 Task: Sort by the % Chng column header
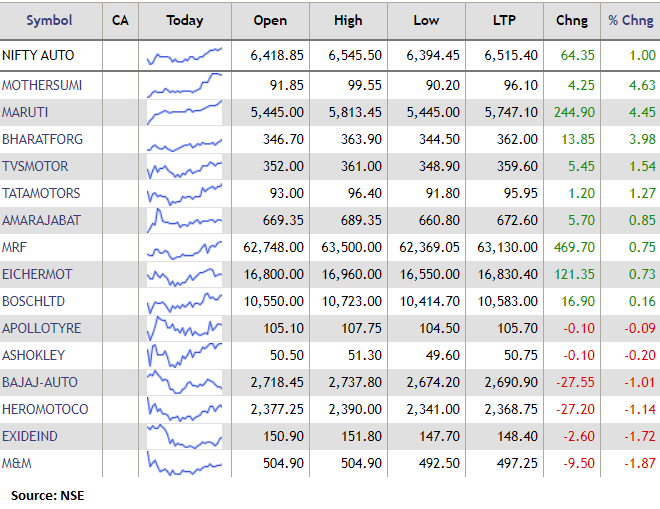point(630,20)
